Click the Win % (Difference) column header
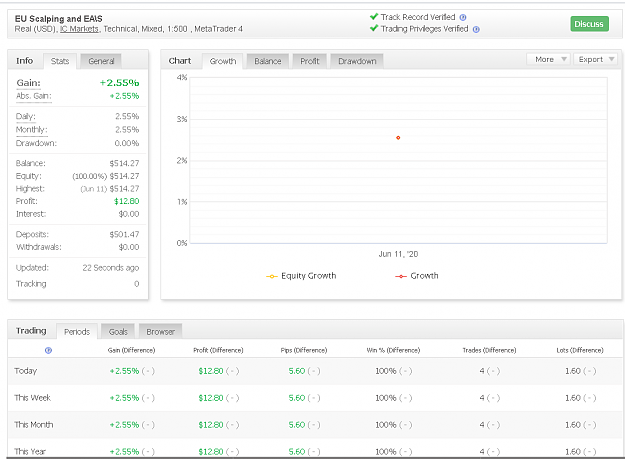This screenshot has width=625, height=459. tap(393, 351)
